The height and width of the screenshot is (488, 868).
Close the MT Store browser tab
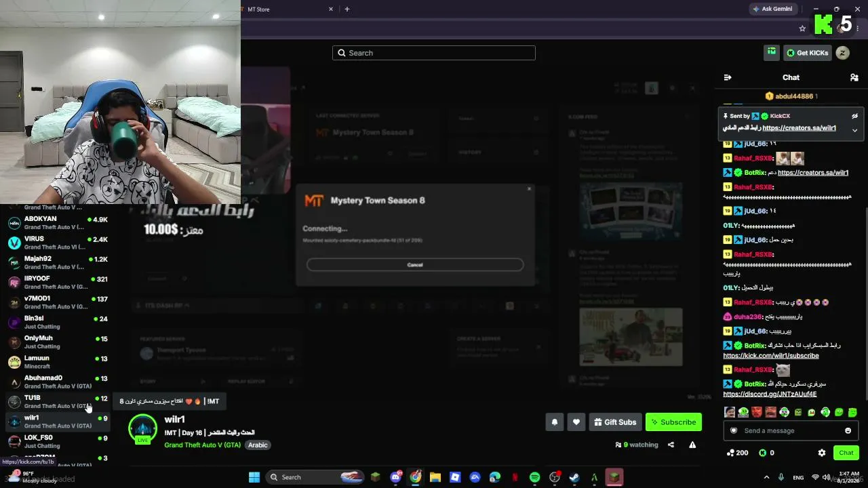tap(331, 9)
